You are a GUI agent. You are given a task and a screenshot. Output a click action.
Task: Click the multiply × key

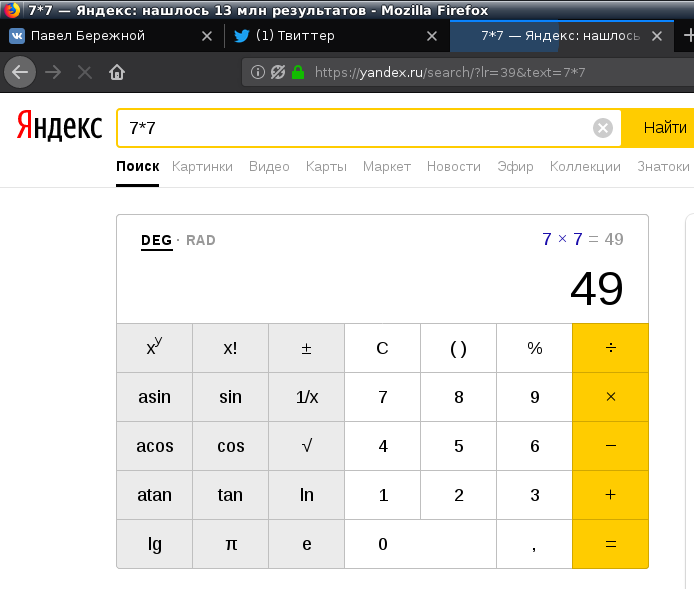tap(610, 397)
